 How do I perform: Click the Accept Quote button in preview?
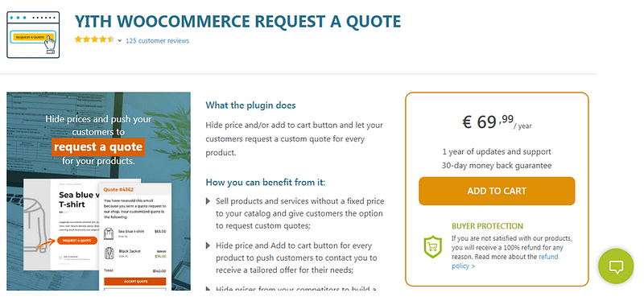point(135,282)
